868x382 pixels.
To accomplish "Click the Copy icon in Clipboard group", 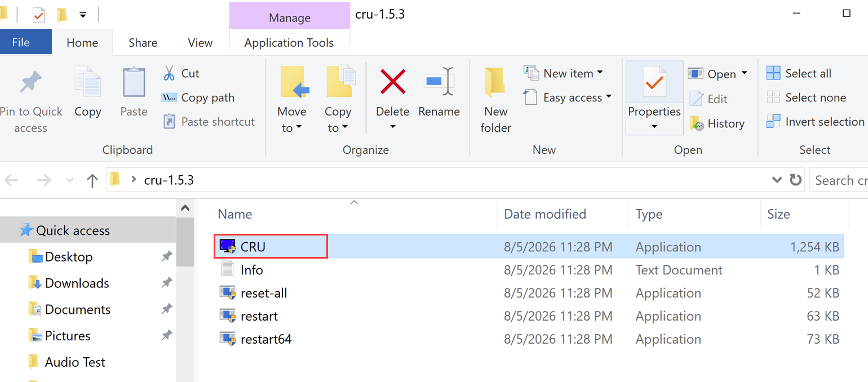I will (x=88, y=82).
